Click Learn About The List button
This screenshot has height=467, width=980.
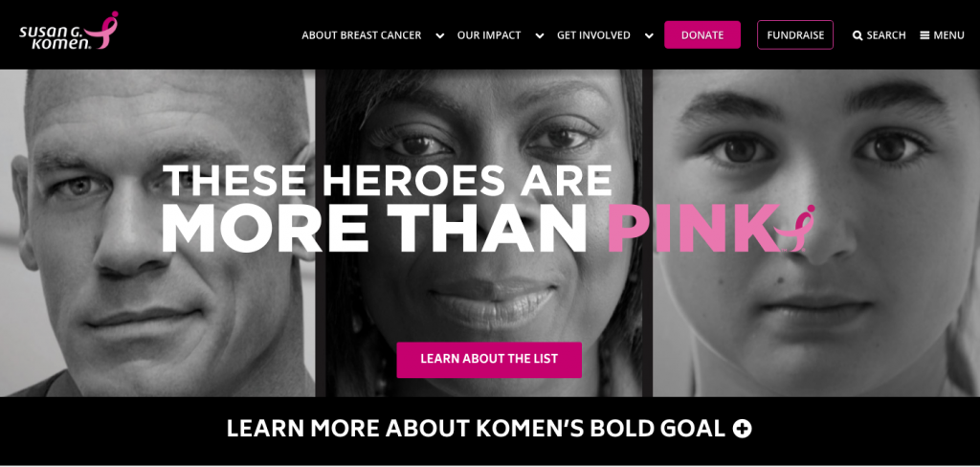tap(489, 360)
